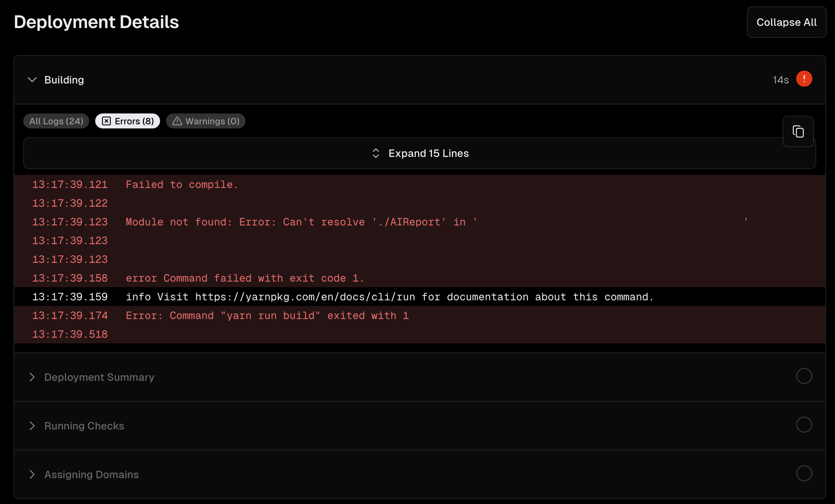Click 'error Command failed with exit code 1.' line
Image resolution: width=835 pixels, height=504 pixels.
pyautogui.click(x=420, y=278)
